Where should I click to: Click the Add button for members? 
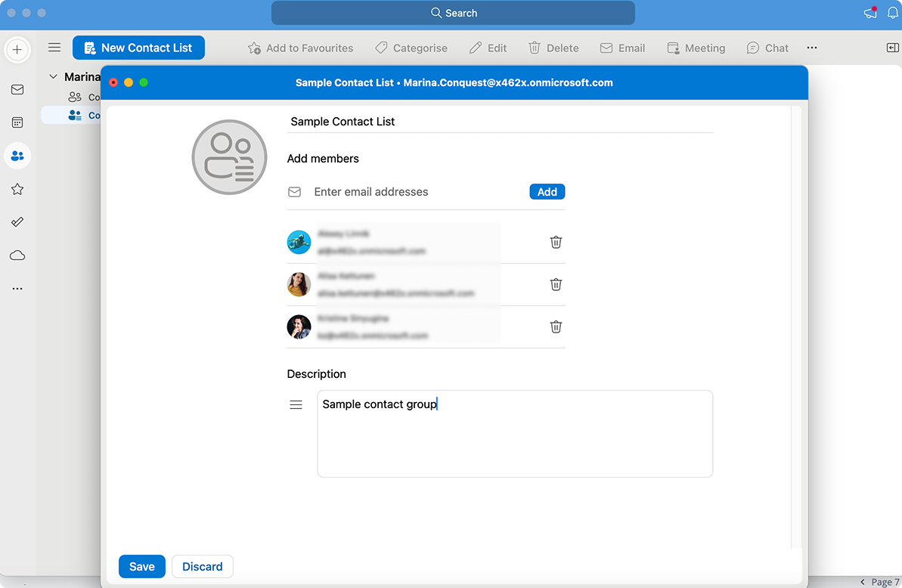547,191
